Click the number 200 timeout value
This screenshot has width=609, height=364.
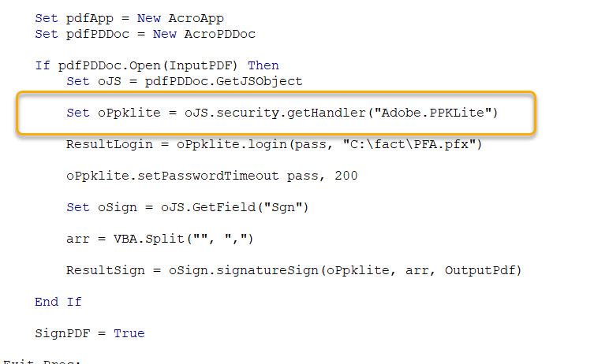click(x=346, y=176)
